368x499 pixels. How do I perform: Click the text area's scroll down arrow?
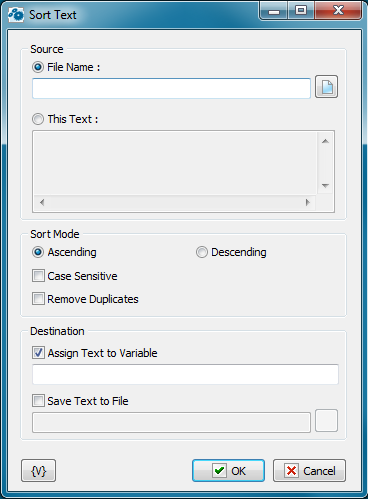point(325,185)
